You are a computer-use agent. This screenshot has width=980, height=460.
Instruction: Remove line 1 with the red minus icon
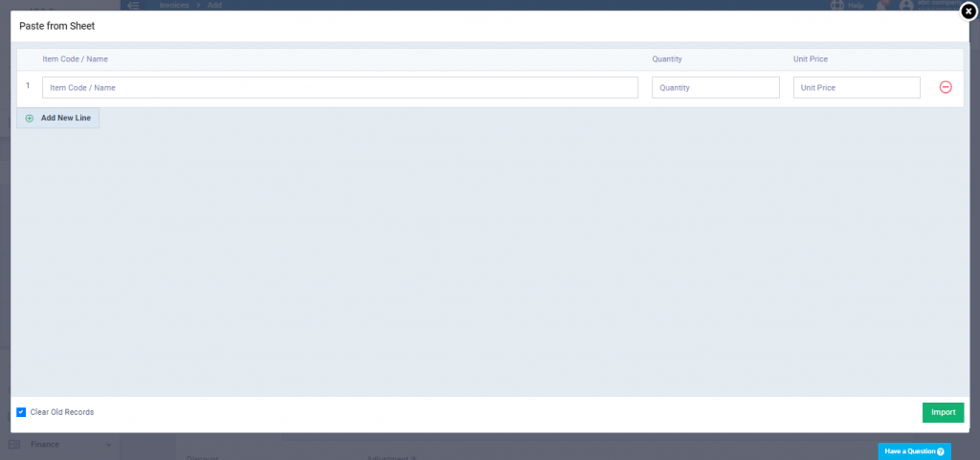pos(945,87)
